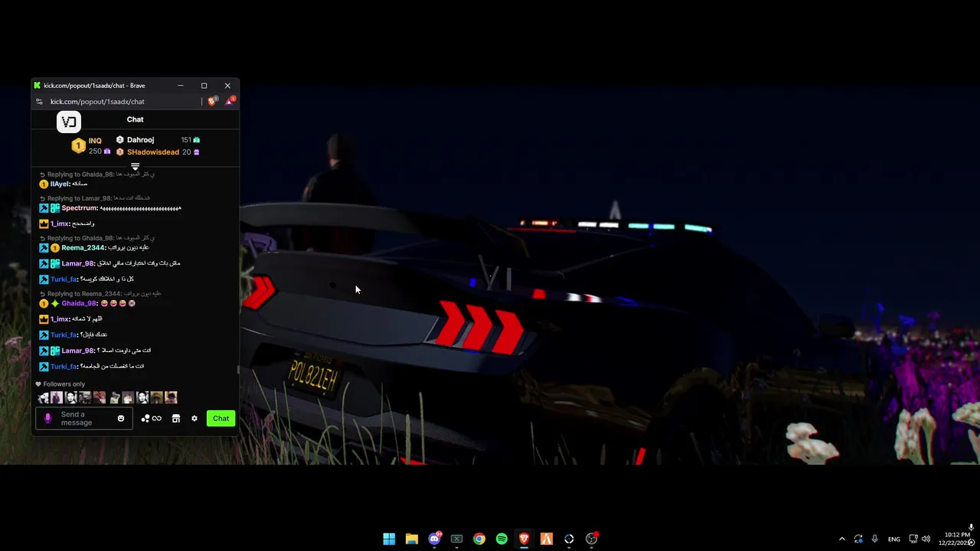Open chat user Reema_2344's profile
Image resolution: width=980 pixels, height=551 pixels.
(83, 248)
